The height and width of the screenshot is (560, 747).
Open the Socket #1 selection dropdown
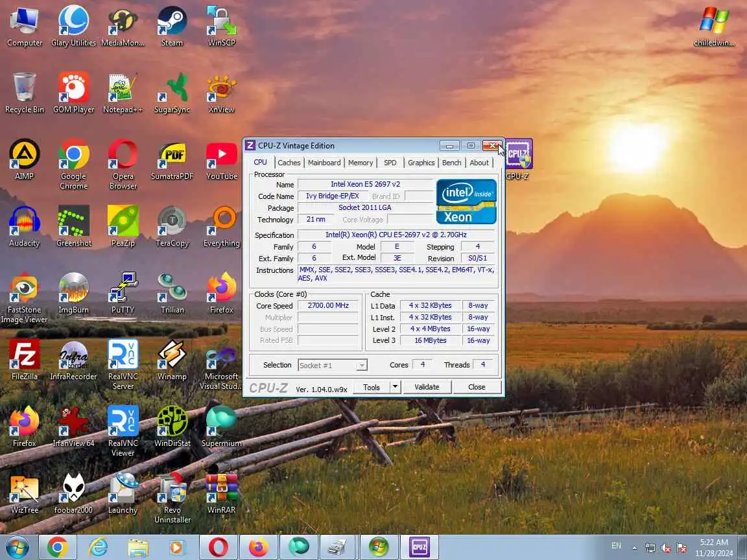[x=333, y=366]
